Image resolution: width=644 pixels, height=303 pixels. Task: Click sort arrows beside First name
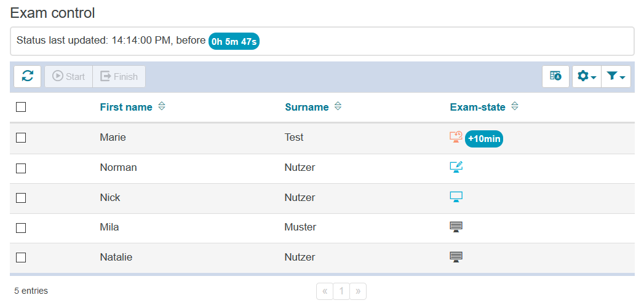click(162, 107)
